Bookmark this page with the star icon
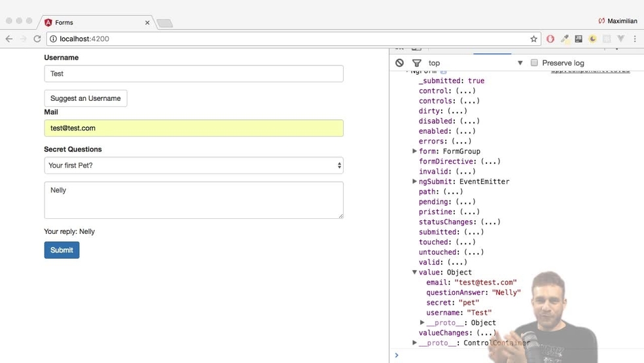644x363 pixels. tap(533, 39)
